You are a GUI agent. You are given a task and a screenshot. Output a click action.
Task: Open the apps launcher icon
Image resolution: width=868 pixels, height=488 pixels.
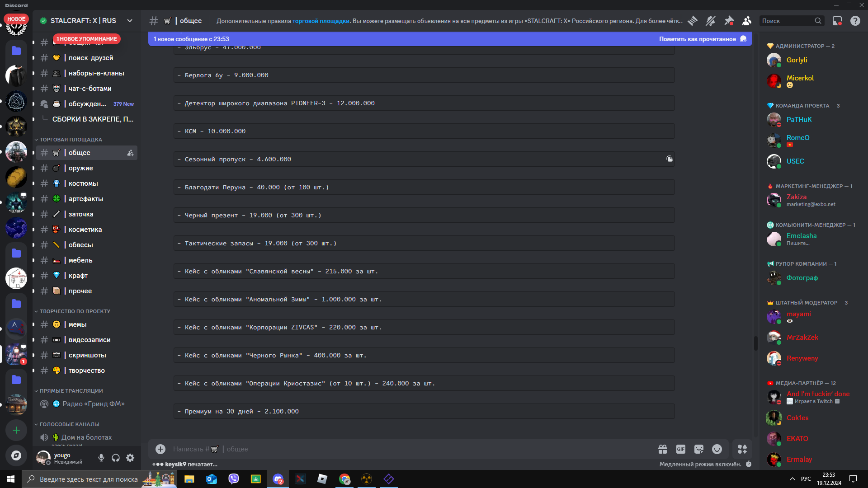coord(742,449)
